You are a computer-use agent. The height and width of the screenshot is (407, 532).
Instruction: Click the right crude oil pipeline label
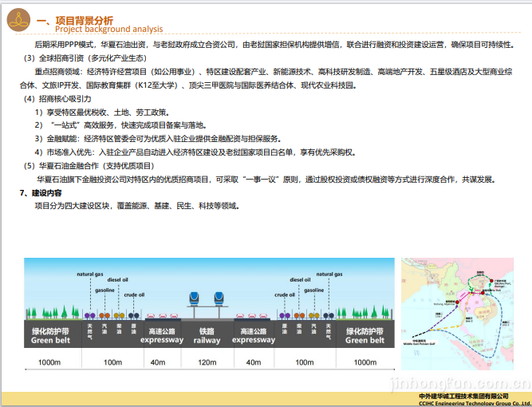[285, 294]
